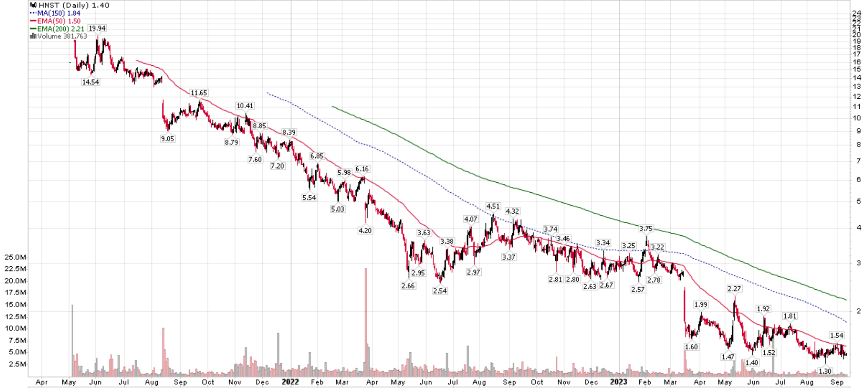The image size is (868, 388).
Task: Click the Volume 381,763 legend entry
Action: [62, 36]
